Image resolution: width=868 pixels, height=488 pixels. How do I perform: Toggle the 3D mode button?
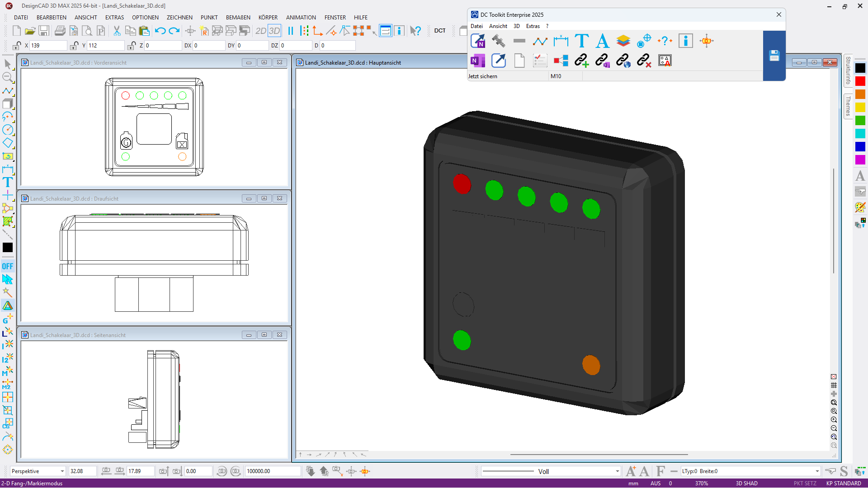pos(274,31)
